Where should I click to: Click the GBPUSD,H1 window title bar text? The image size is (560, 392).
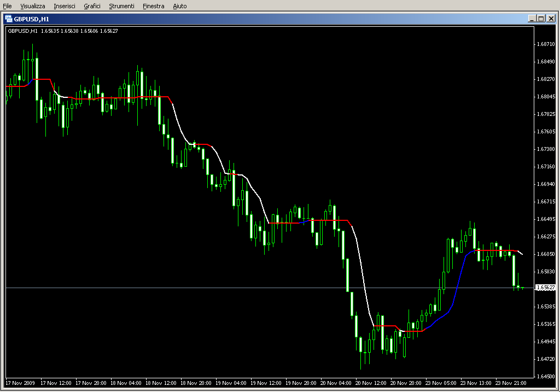31,19
